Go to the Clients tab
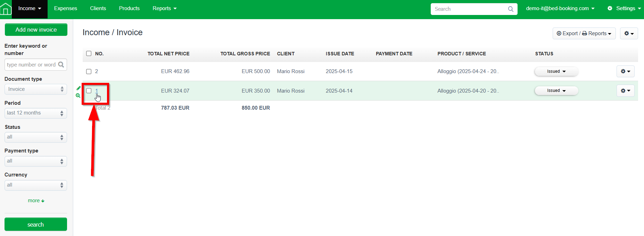Viewport: 644px width, 236px height. pyautogui.click(x=98, y=8)
